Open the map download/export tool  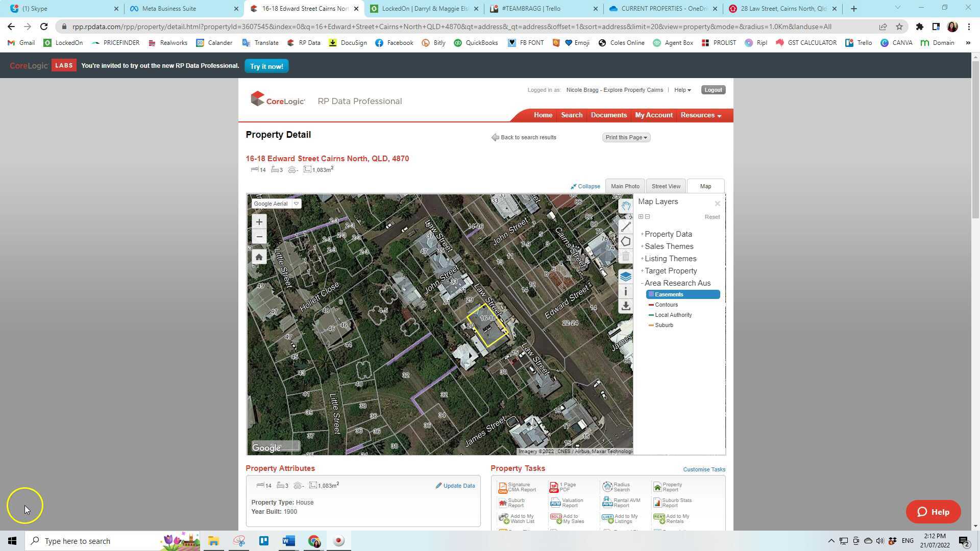[x=626, y=306]
